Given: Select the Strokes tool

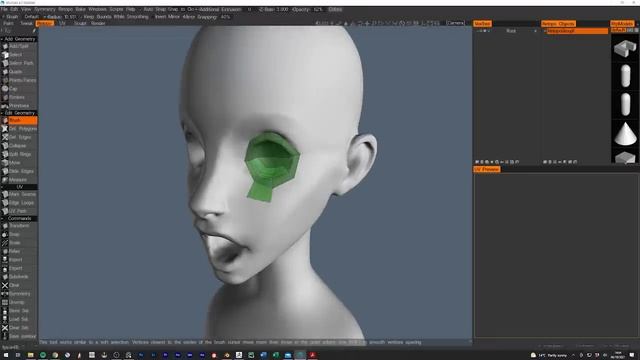Looking at the screenshot, I should click(19, 97).
